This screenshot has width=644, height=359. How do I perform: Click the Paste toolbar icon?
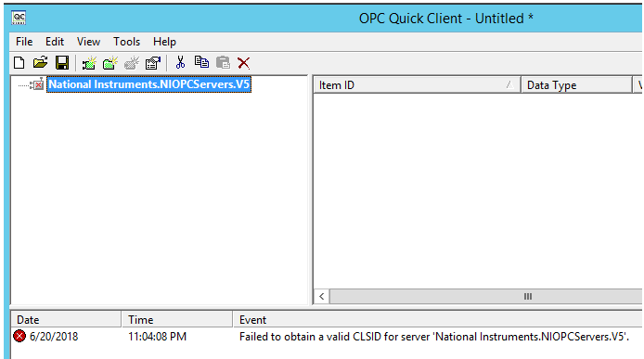223,62
